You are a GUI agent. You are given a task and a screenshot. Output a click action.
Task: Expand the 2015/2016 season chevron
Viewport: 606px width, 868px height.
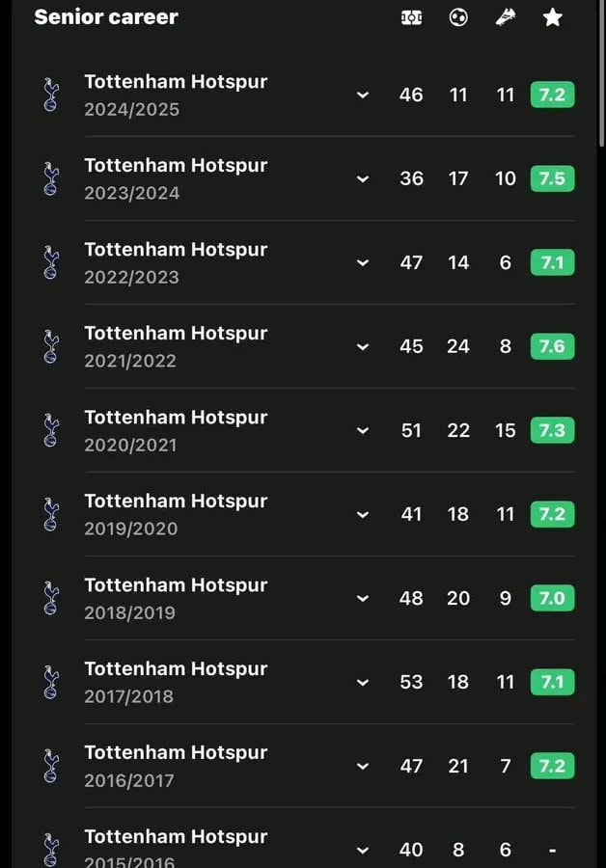(363, 851)
